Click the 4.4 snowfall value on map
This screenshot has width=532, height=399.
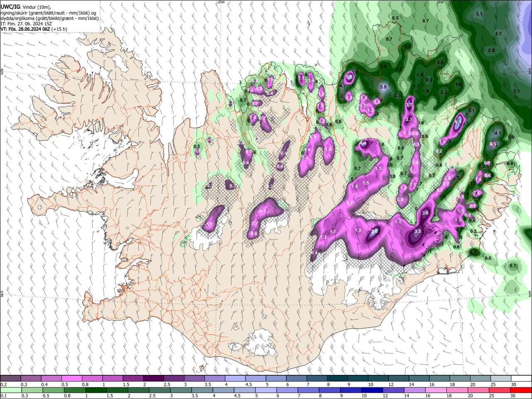coord(363,143)
